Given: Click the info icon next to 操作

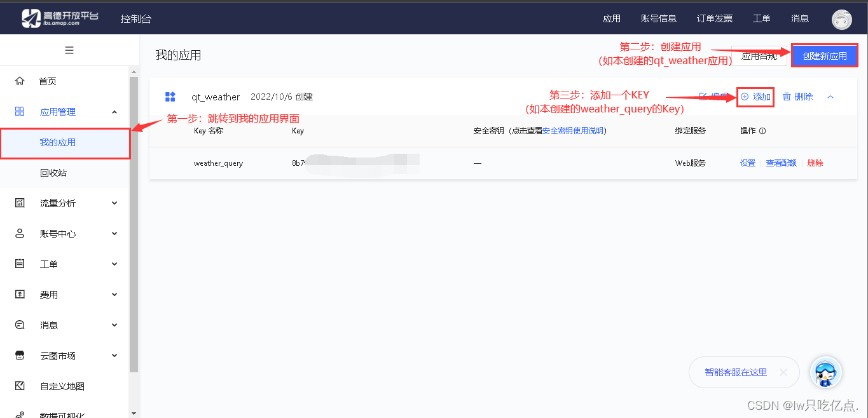Looking at the screenshot, I should coord(762,131).
